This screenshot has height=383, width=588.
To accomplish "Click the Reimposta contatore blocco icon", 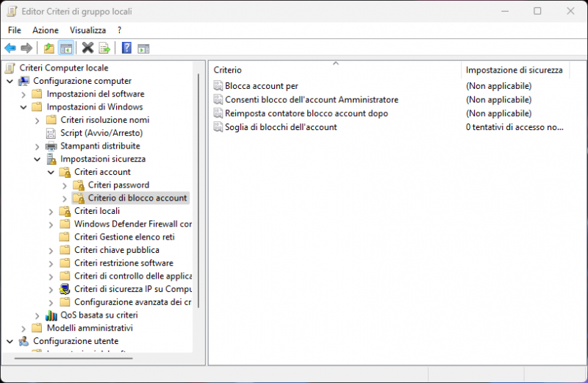I will (x=218, y=113).
